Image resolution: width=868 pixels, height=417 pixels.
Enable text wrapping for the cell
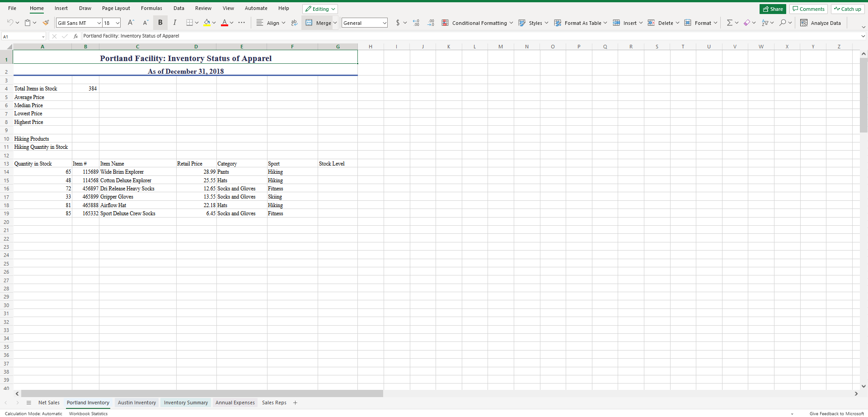pyautogui.click(x=294, y=23)
